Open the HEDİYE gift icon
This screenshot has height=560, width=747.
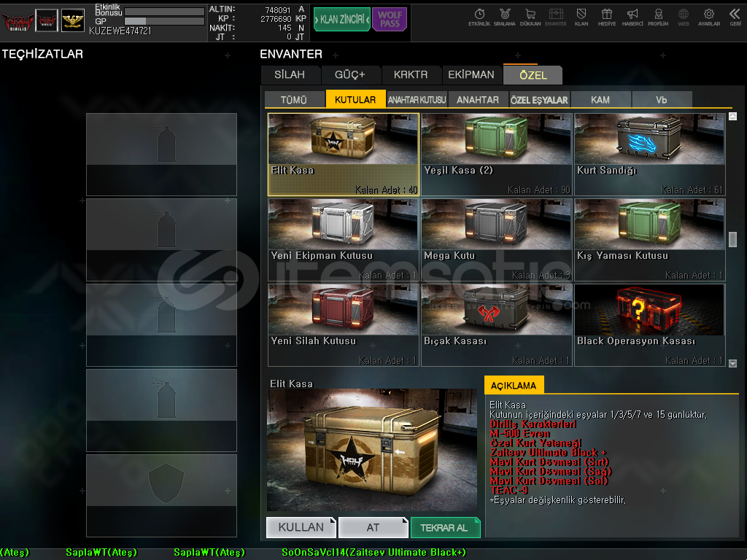click(x=607, y=17)
